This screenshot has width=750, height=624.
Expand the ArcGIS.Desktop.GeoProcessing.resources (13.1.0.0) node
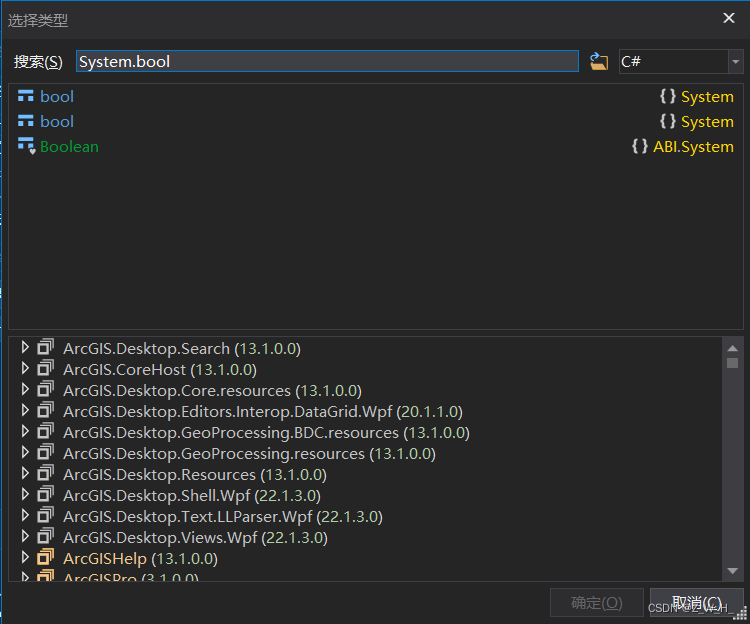(x=25, y=452)
